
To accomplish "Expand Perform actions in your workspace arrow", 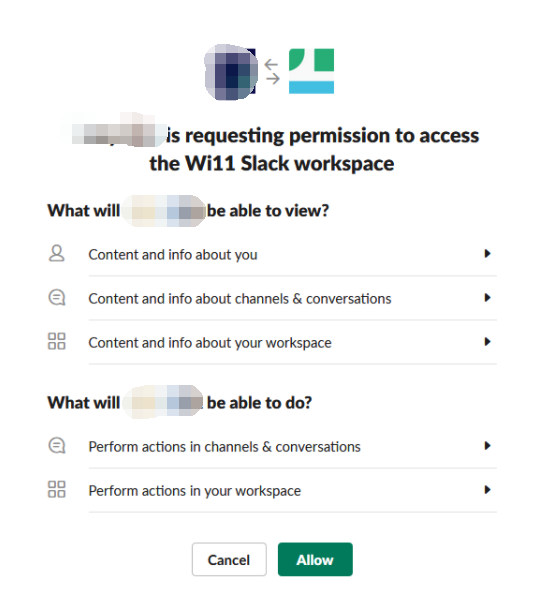I will point(487,489).
